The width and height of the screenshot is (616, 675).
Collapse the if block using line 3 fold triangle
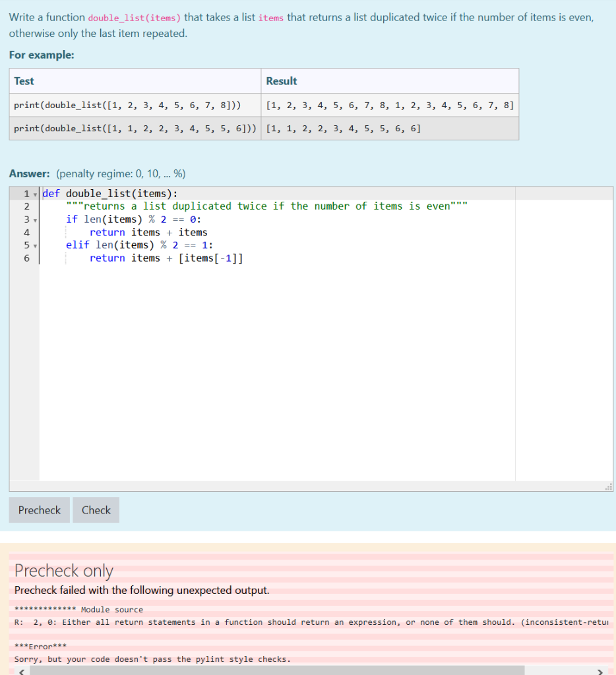coord(34,219)
